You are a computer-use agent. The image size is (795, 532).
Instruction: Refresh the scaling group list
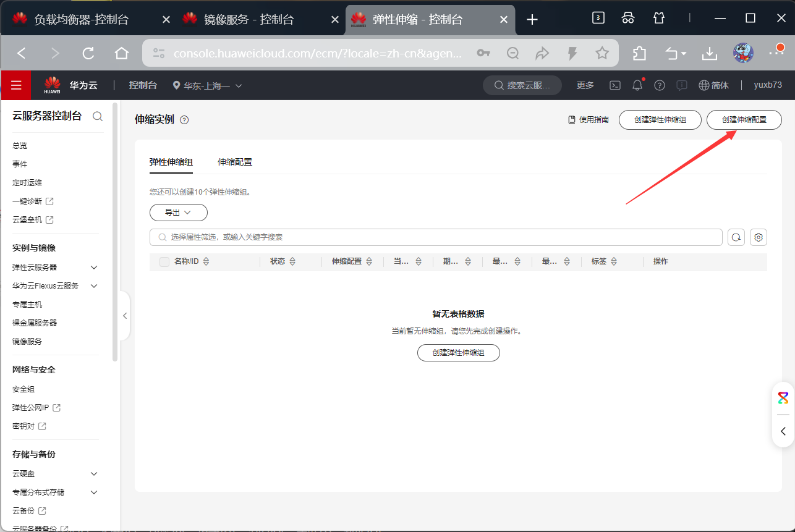[x=736, y=237]
